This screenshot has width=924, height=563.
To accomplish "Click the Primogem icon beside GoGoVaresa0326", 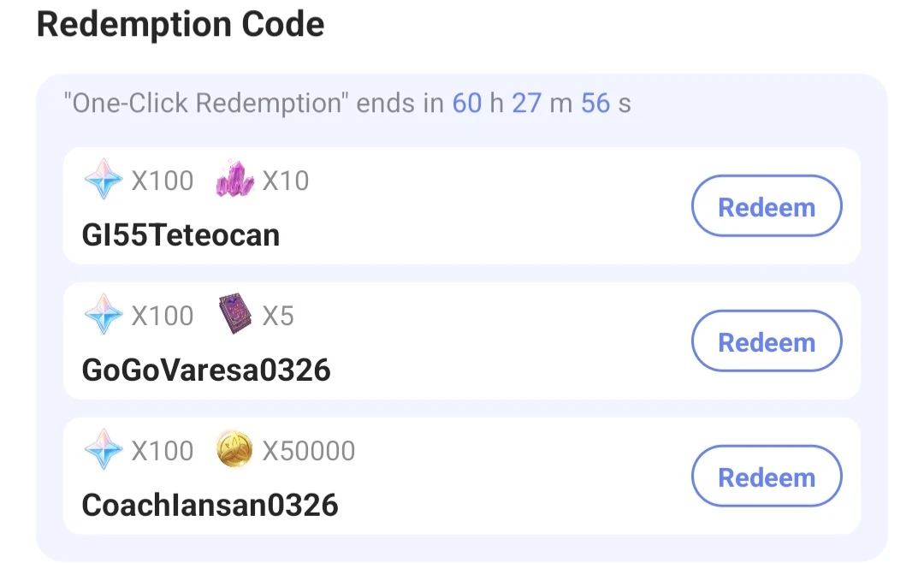I will click(103, 315).
